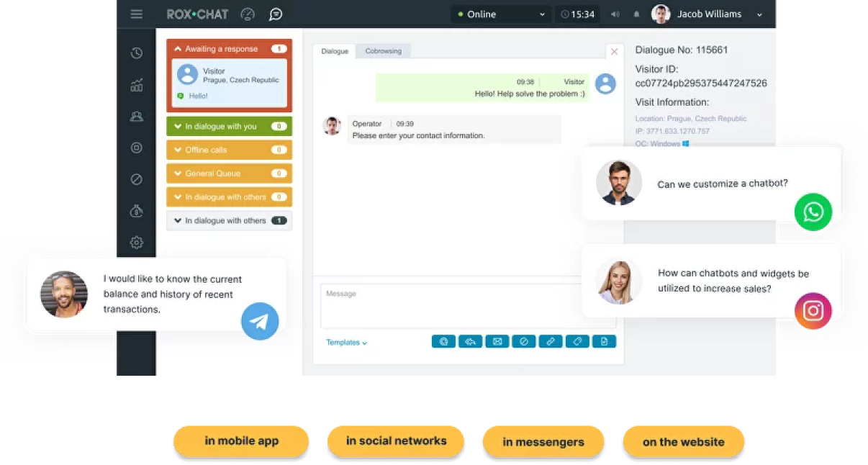Toggle notifications with the bell icon

[636, 14]
